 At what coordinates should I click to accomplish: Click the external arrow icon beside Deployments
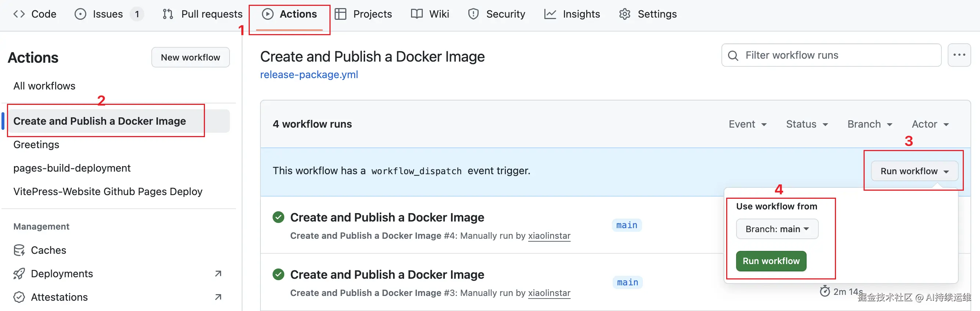click(218, 274)
